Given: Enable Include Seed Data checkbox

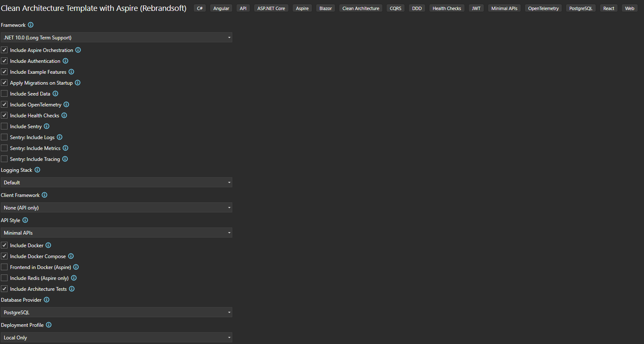Looking at the screenshot, I should click(x=4, y=94).
